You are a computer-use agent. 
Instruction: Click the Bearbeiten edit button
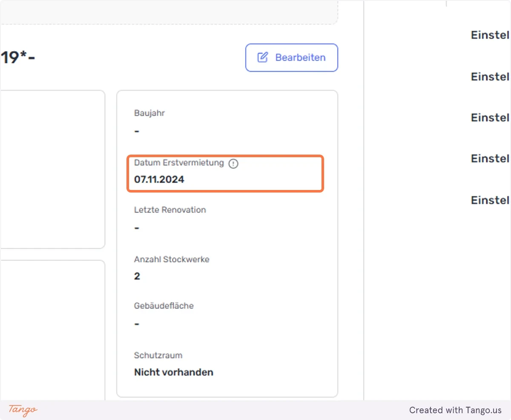click(292, 58)
